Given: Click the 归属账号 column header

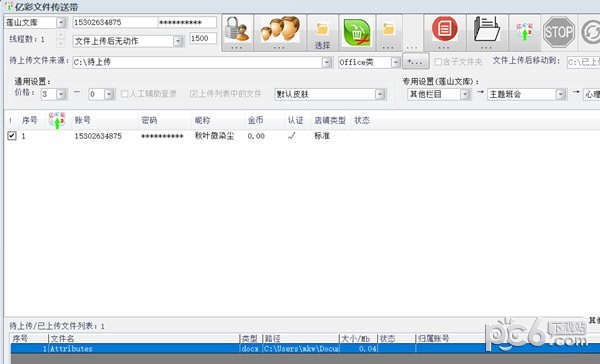Looking at the screenshot, I should 433,338.
